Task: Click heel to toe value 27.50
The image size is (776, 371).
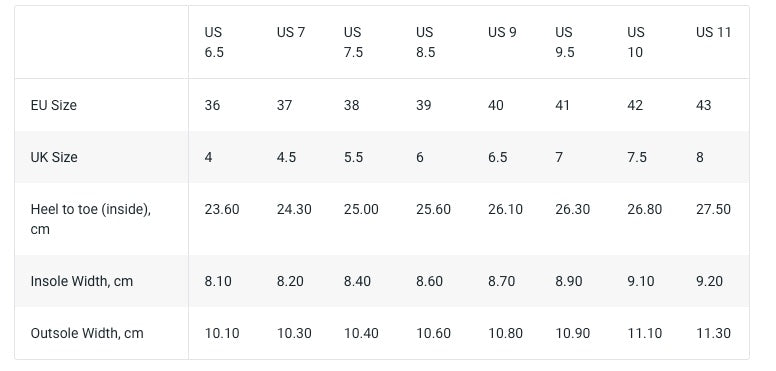Action: 713,209
